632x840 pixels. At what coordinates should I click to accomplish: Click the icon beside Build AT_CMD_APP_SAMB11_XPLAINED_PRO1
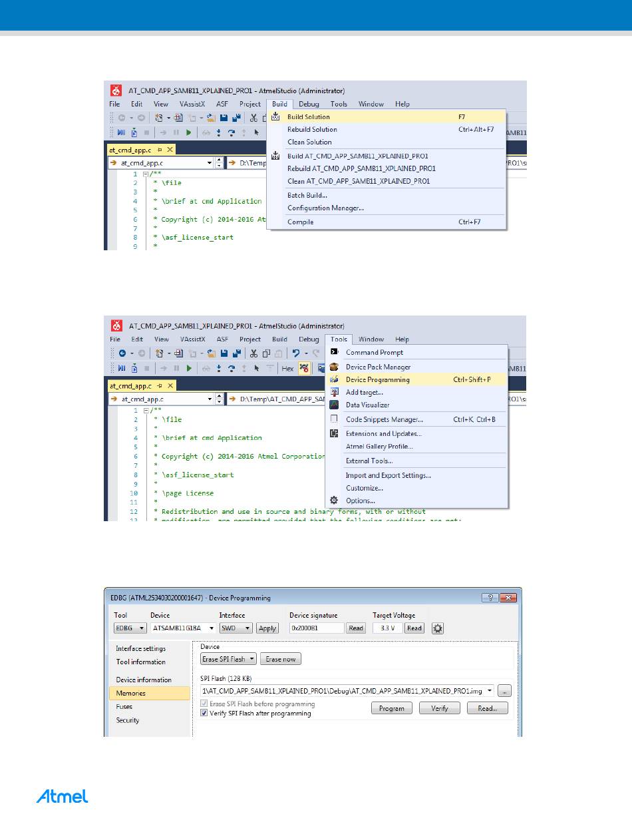click(276, 156)
